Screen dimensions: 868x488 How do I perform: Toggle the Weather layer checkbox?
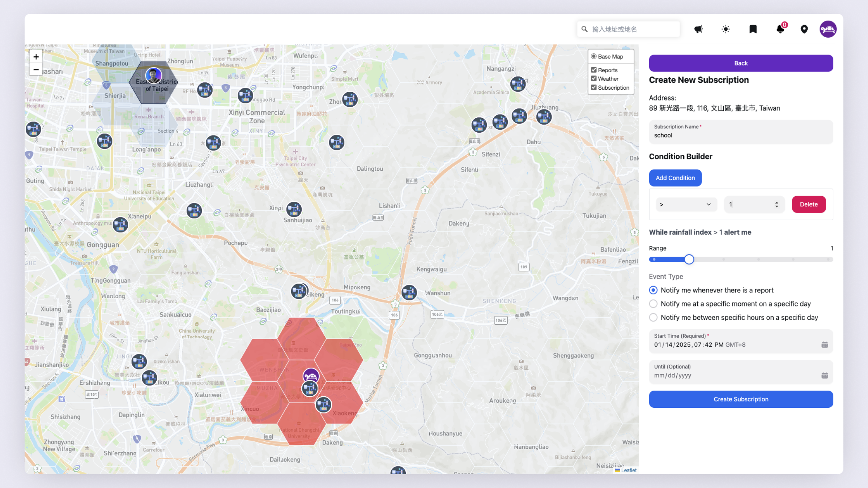click(594, 78)
